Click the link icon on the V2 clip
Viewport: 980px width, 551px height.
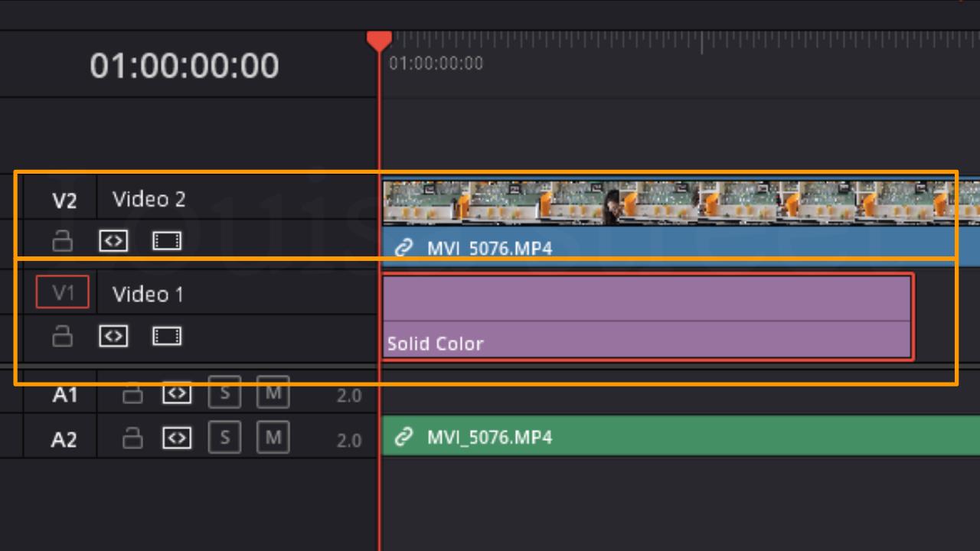point(403,248)
